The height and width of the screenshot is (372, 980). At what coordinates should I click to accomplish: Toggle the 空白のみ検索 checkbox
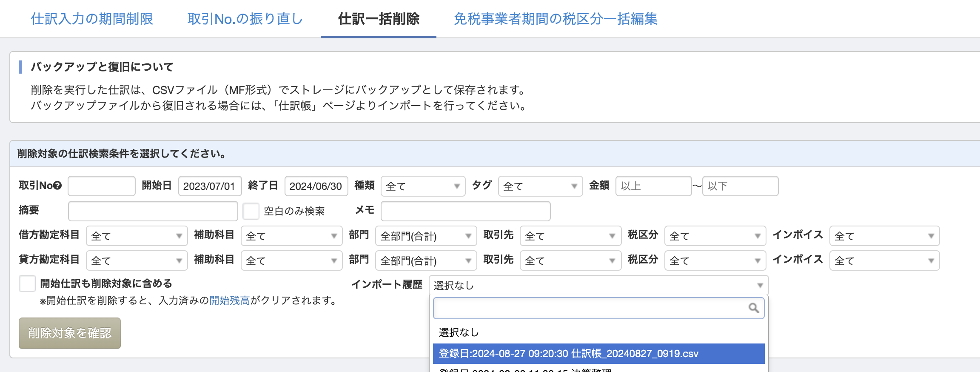[x=251, y=211]
